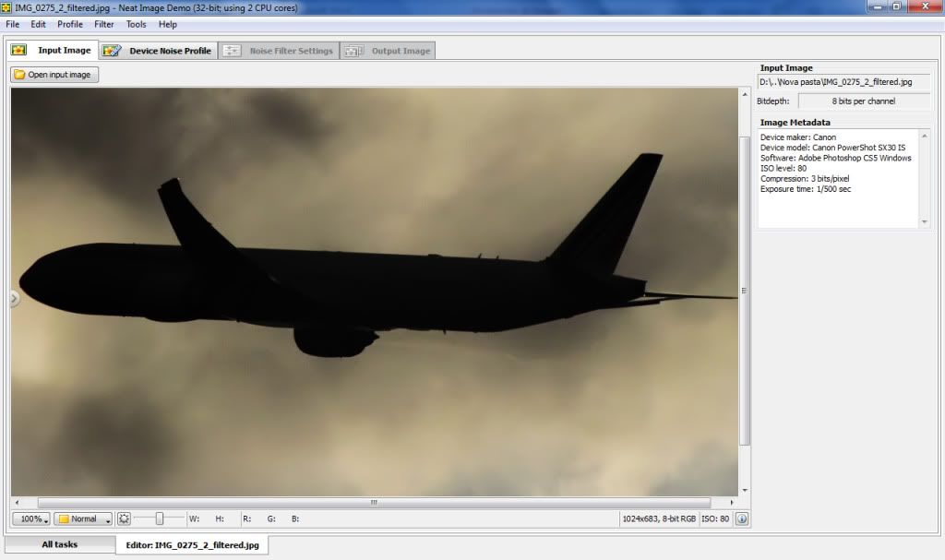This screenshot has height=560, width=945.
Task: Switch to the Device Noise Profile tab
Action: (158, 51)
